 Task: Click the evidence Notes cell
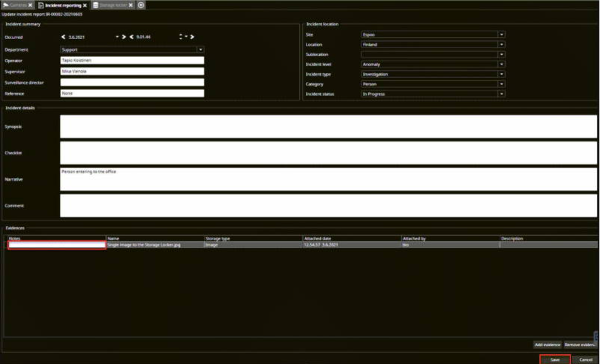[57, 245]
